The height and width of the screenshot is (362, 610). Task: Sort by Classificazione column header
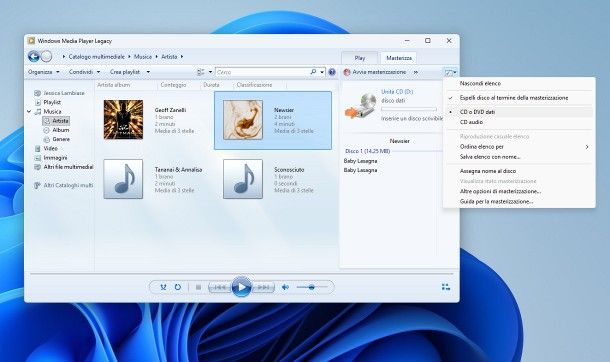pyautogui.click(x=254, y=85)
